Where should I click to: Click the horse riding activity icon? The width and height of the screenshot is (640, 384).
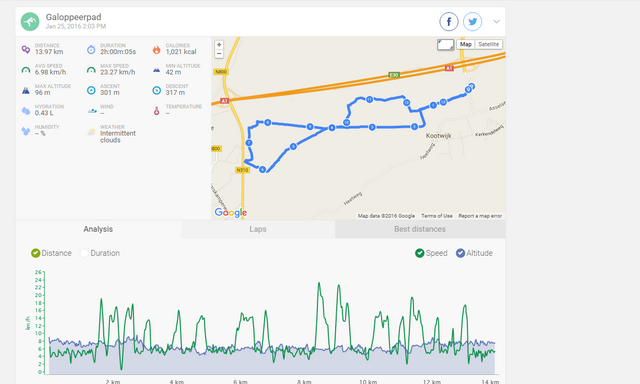click(x=30, y=22)
